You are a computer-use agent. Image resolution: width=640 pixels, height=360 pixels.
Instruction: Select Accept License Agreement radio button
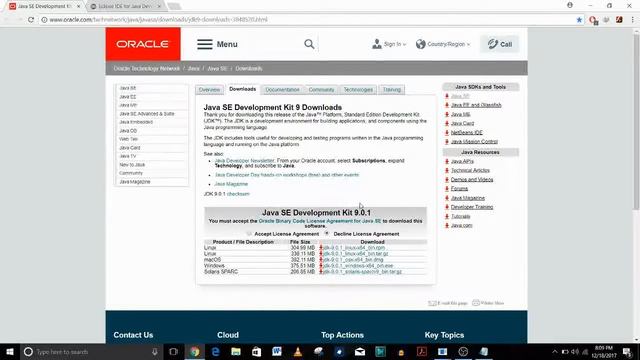click(x=249, y=234)
